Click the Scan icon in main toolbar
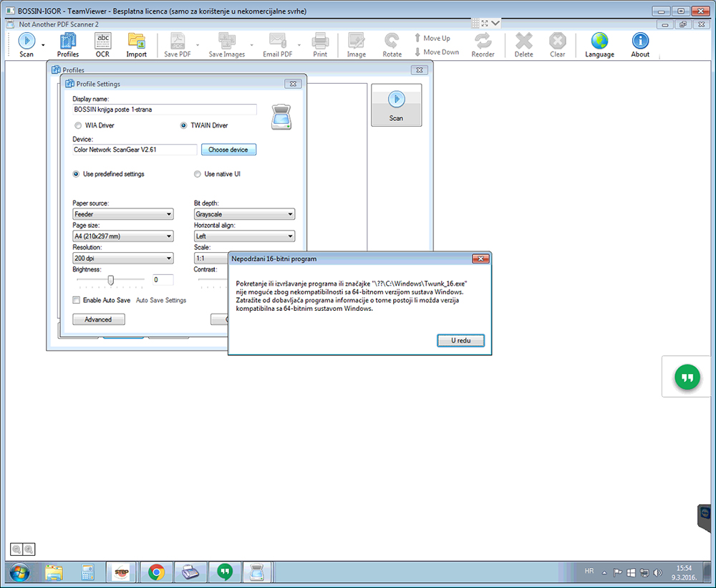The height and width of the screenshot is (588, 716). coord(26,44)
